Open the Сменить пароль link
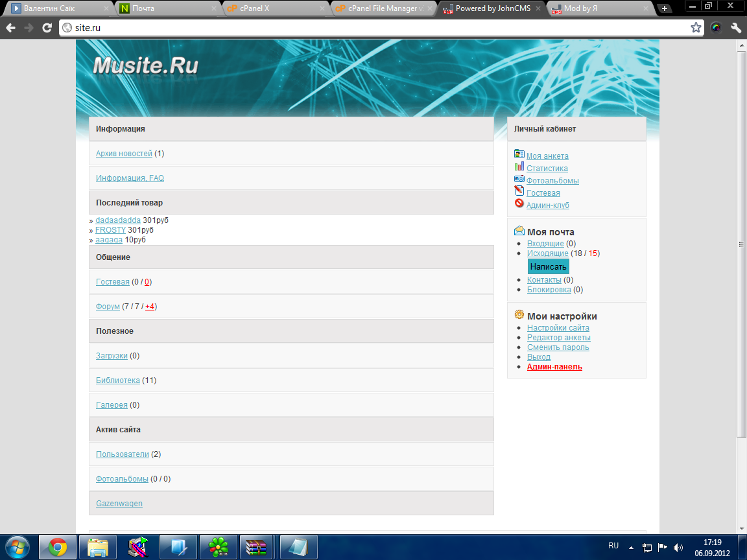 (558, 347)
